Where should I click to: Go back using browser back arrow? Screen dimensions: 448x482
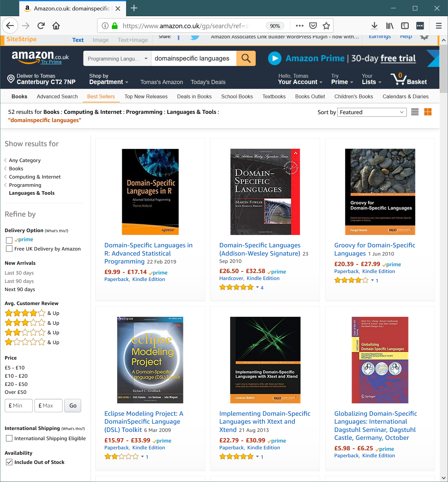point(10,26)
